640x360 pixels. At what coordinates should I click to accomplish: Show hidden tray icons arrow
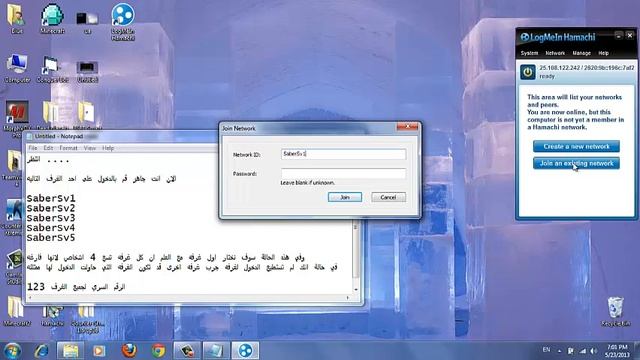point(559,351)
